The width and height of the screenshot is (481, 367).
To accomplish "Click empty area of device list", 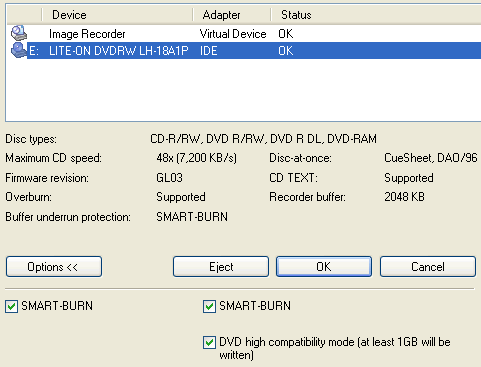I will [x=243, y=90].
